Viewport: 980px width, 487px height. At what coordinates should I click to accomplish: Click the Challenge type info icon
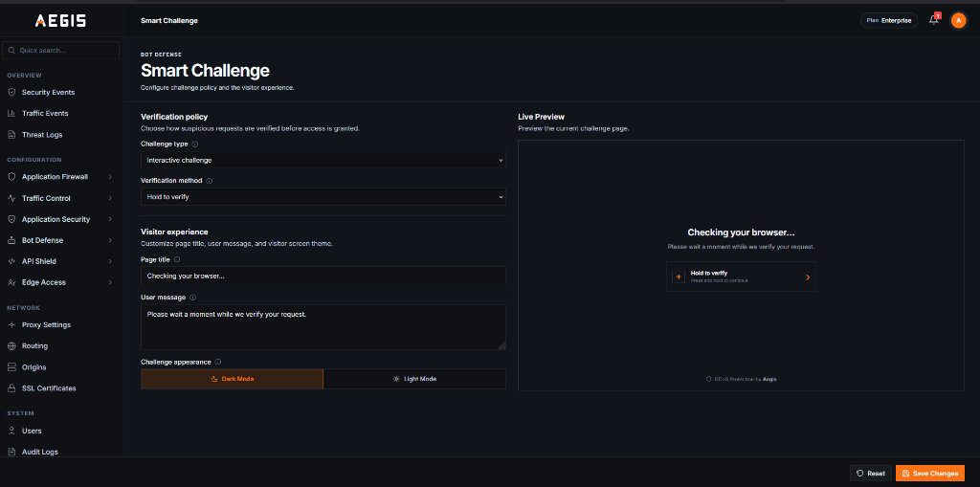click(x=195, y=144)
